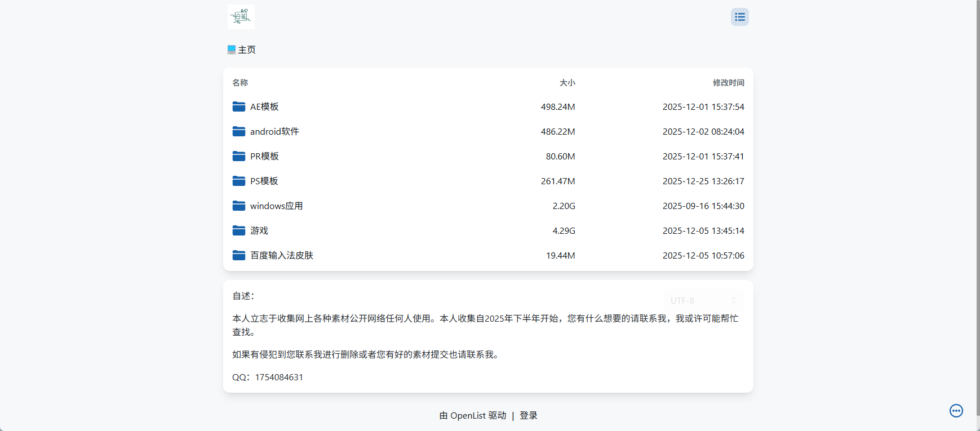Image resolution: width=980 pixels, height=431 pixels.
Task: Click the home icon in breadcrumb
Action: 232,50
